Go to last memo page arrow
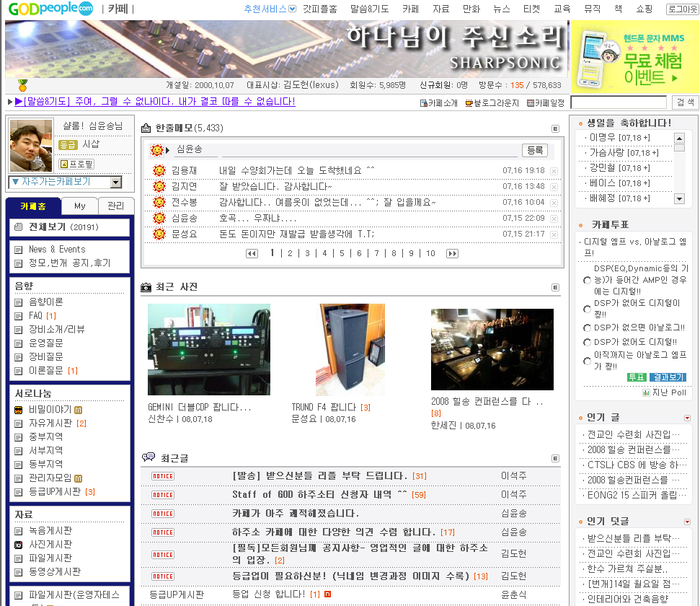The height and width of the screenshot is (606, 700). point(452,253)
